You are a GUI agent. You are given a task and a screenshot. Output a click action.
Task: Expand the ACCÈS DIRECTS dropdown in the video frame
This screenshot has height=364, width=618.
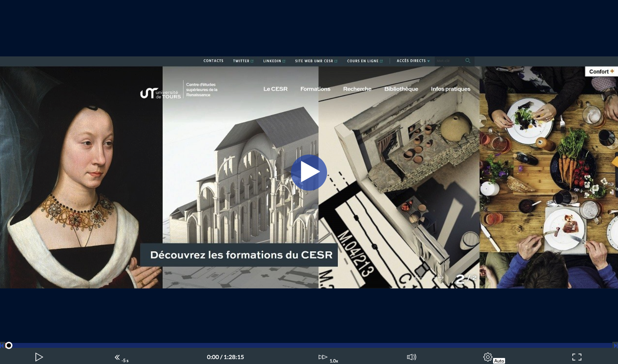pos(413,61)
